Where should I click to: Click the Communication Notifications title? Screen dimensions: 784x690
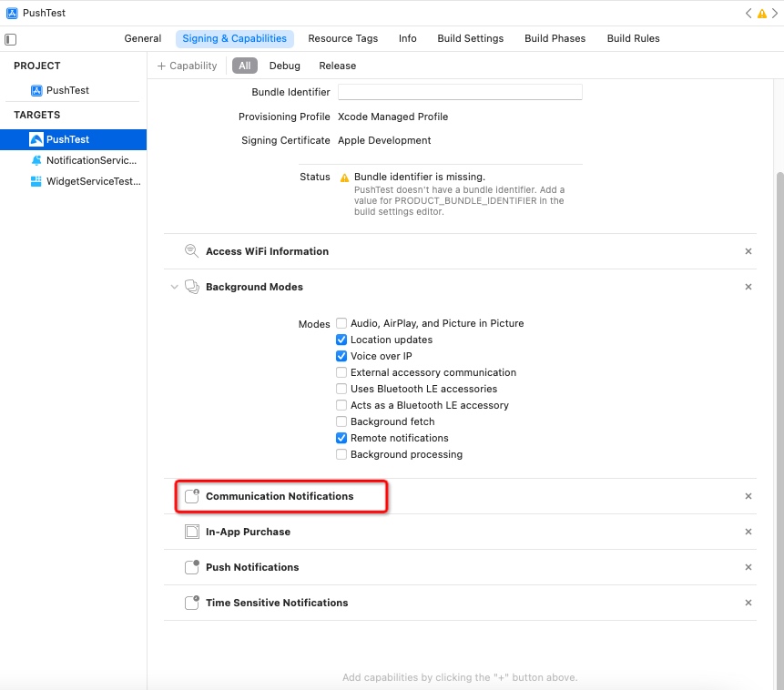point(280,496)
